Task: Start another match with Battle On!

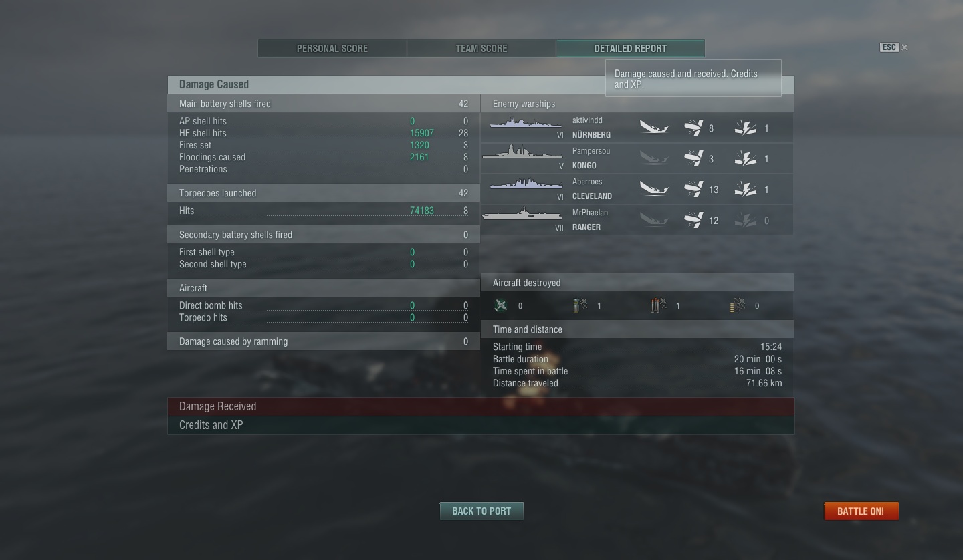Action: tap(861, 511)
